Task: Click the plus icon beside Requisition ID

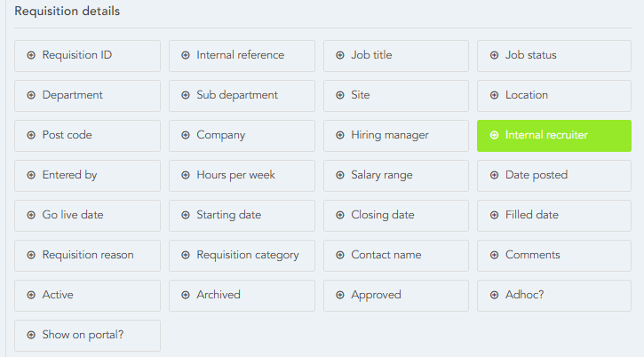Action: click(x=31, y=55)
